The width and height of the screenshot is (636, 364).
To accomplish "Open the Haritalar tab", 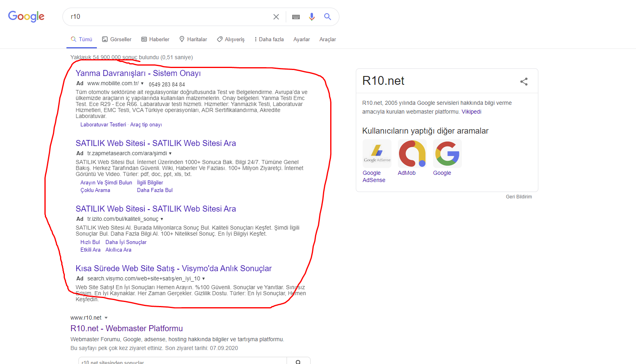I will pyautogui.click(x=193, y=39).
